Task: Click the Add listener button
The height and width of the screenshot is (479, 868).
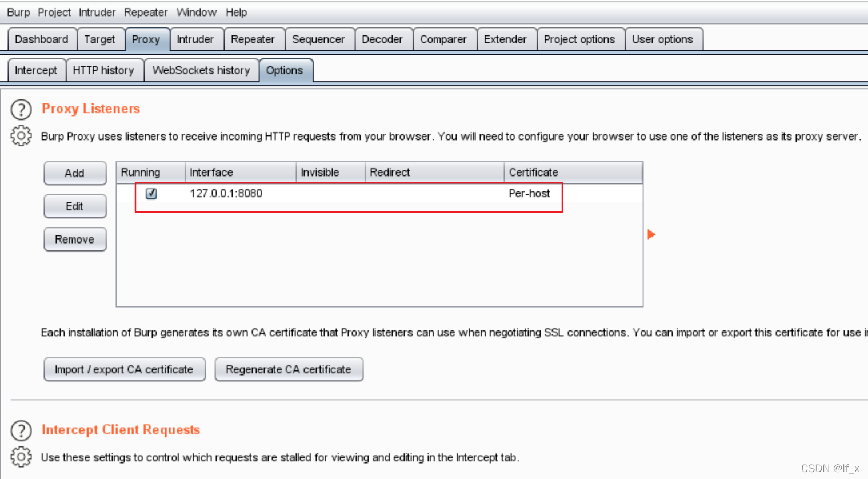Action: click(75, 173)
